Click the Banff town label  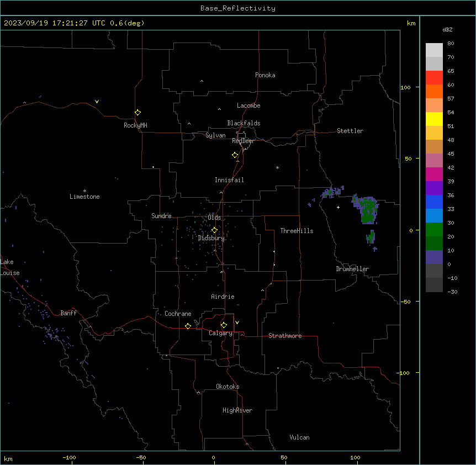[x=68, y=313]
